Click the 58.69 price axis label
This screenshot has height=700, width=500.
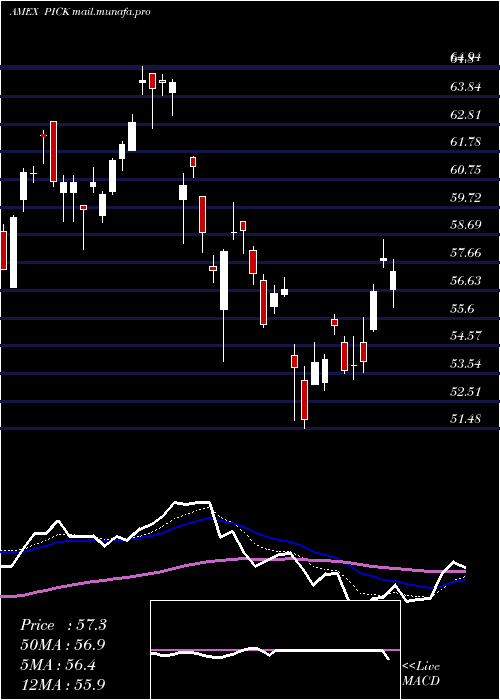pyautogui.click(x=466, y=225)
